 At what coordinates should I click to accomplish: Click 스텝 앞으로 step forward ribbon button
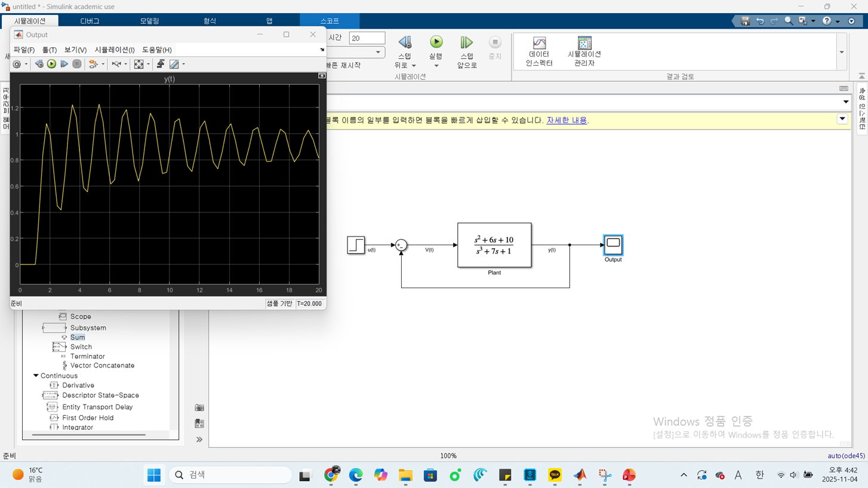(x=467, y=52)
